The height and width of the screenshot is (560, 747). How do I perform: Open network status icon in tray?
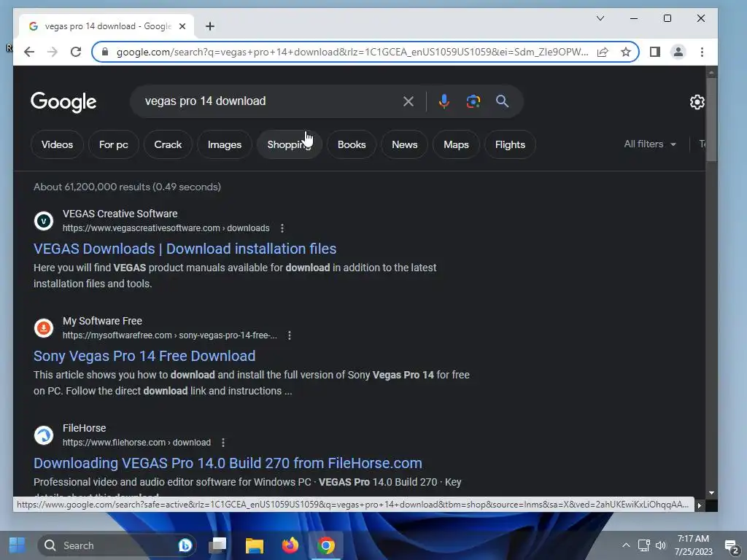pos(643,545)
